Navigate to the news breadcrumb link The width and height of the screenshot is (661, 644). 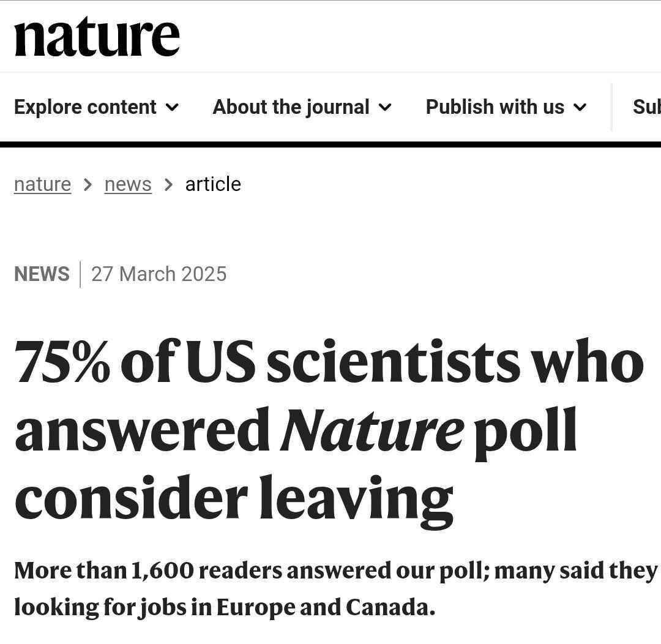(128, 184)
